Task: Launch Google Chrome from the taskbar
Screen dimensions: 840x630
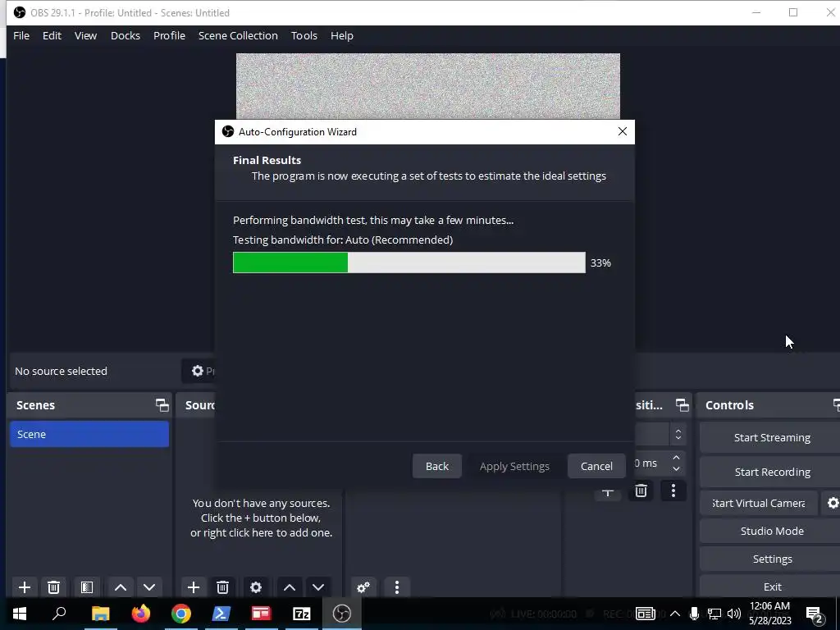Action: click(181, 614)
